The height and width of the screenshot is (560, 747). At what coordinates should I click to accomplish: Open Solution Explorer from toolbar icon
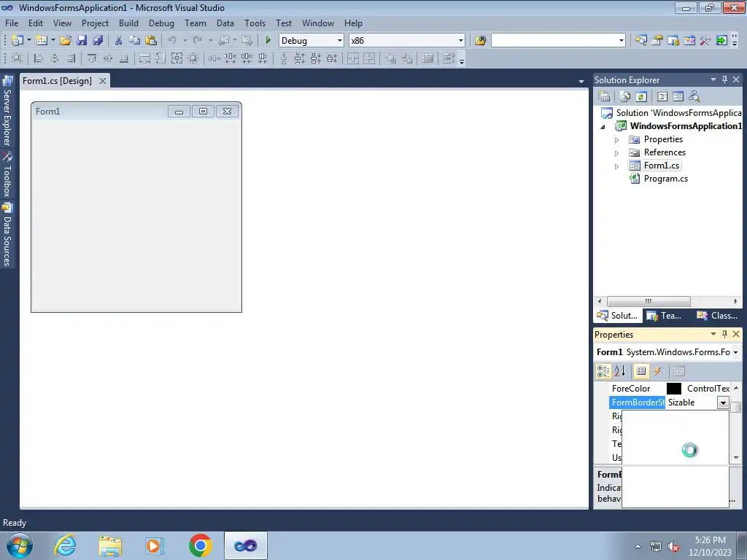[x=640, y=41]
